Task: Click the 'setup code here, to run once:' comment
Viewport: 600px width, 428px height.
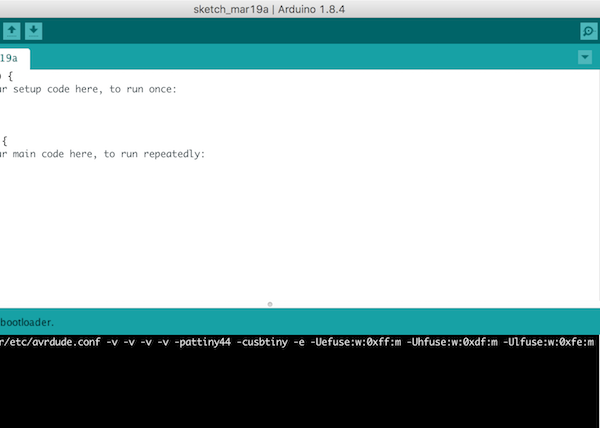Action: click(95, 89)
